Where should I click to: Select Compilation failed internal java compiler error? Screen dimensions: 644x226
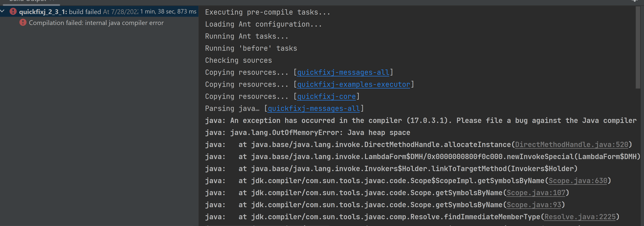pos(96,23)
